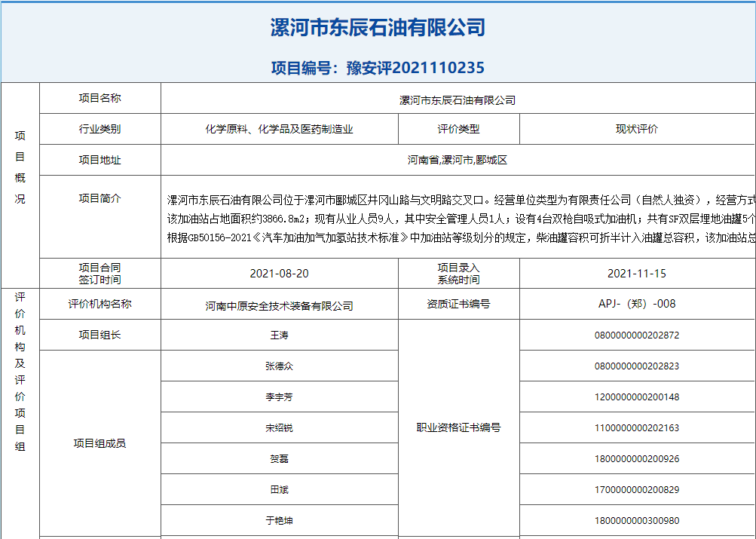Click the 资质证书编号 label cell
Screen dimensions: 756x539
point(458,304)
